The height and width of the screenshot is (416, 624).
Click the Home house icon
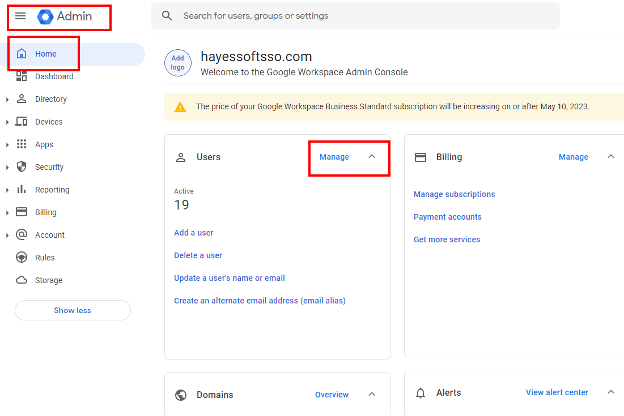tap(21, 53)
